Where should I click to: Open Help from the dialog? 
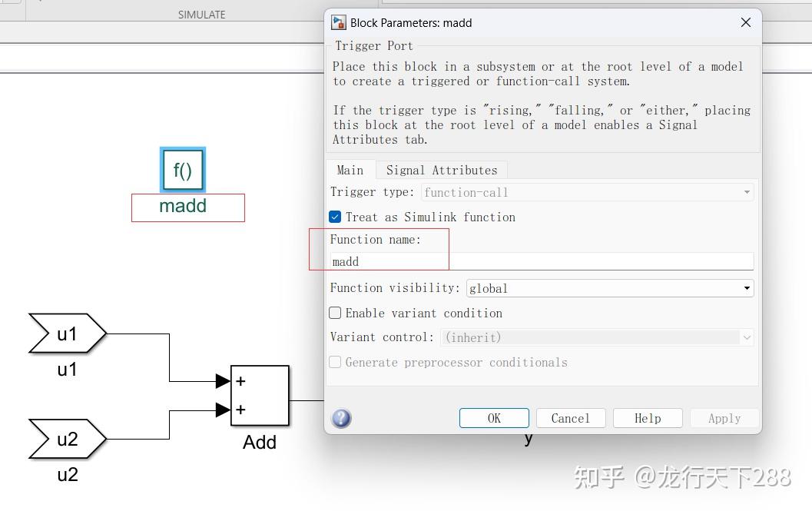tap(648, 418)
